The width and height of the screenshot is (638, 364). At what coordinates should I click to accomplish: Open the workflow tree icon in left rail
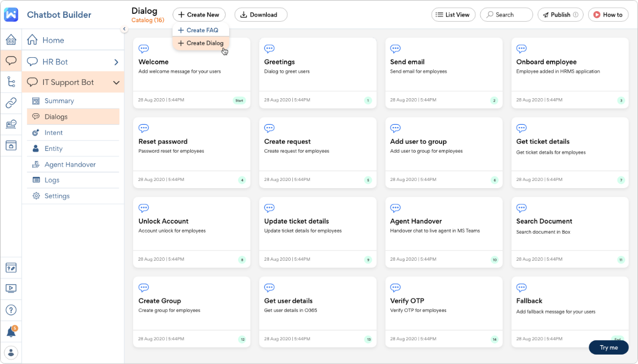click(11, 82)
